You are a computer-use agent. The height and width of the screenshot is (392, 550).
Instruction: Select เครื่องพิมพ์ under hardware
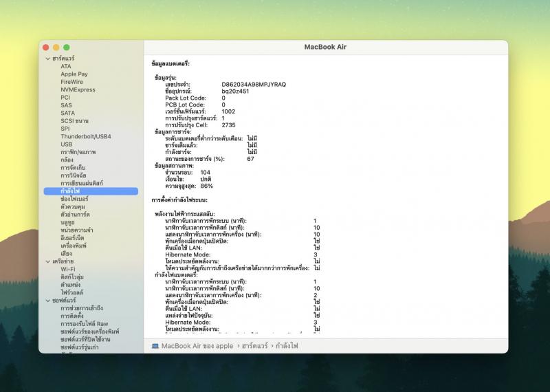[74, 246]
